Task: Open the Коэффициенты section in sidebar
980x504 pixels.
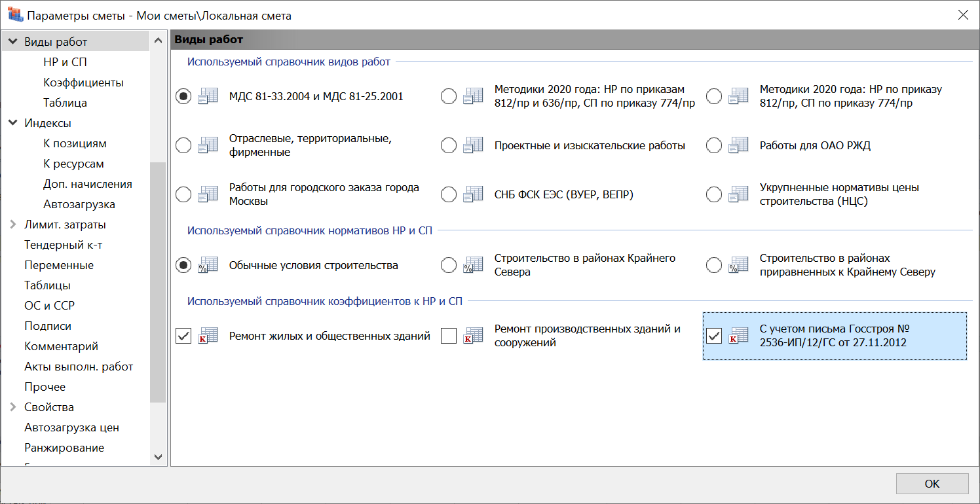Action: point(83,82)
